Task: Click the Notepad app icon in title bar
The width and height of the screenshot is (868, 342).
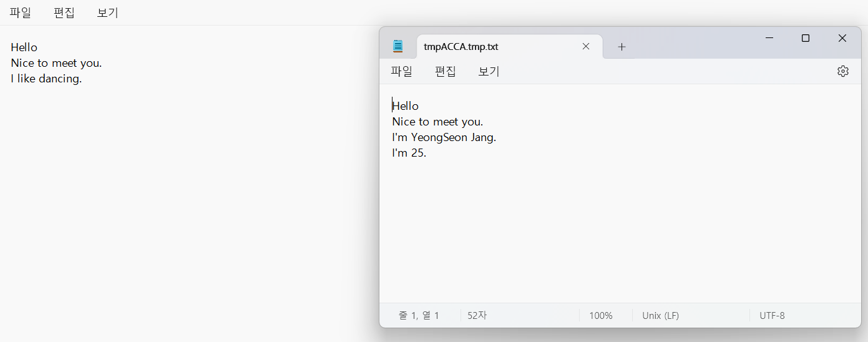Action: pos(398,46)
